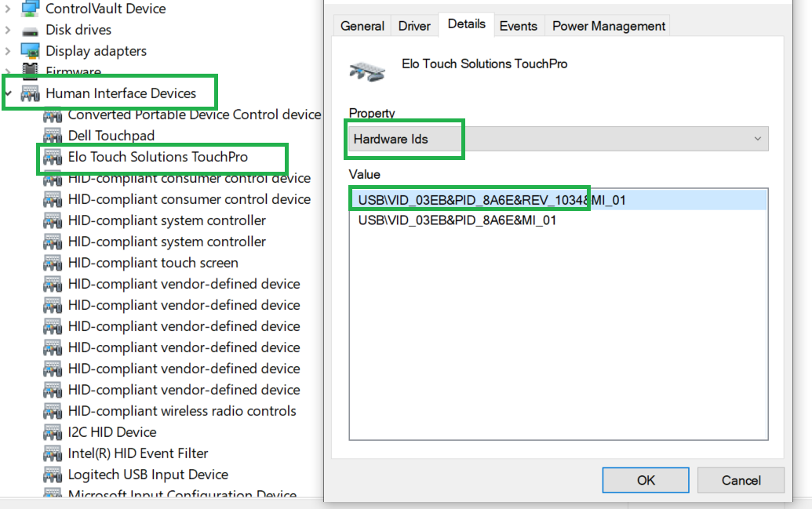This screenshot has width=812, height=509.
Task: Click the Logitech USB Input Device icon
Action: coord(53,474)
